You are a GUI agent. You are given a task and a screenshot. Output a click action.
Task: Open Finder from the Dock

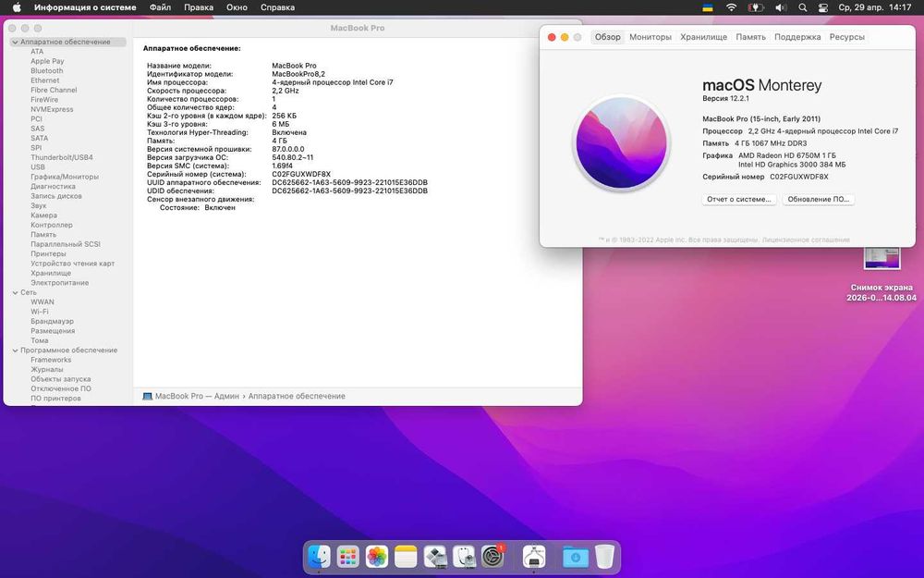click(x=320, y=556)
